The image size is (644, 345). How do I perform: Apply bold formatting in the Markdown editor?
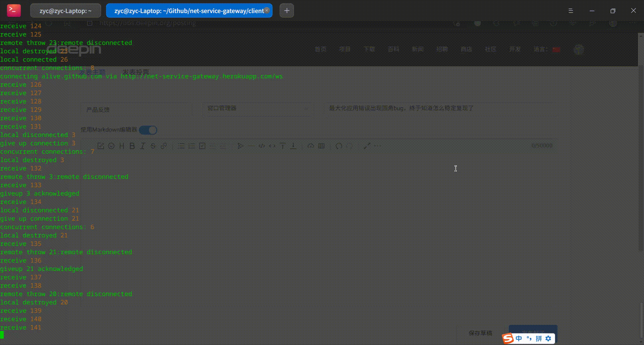point(132,146)
